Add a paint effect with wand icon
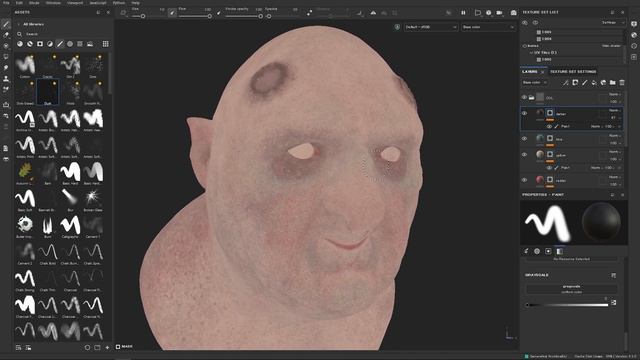The width and height of the screenshot is (640, 360). pyautogui.click(x=565, y=83)
